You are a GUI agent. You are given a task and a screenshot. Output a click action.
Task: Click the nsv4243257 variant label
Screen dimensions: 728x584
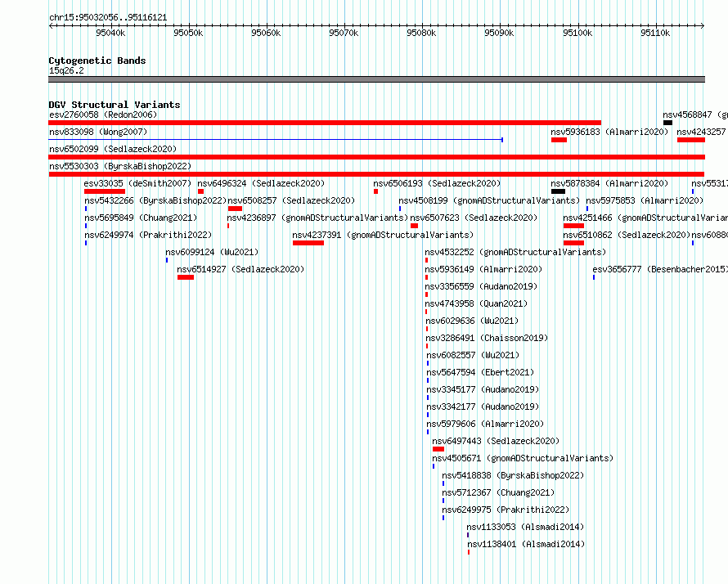coord(701,132)
